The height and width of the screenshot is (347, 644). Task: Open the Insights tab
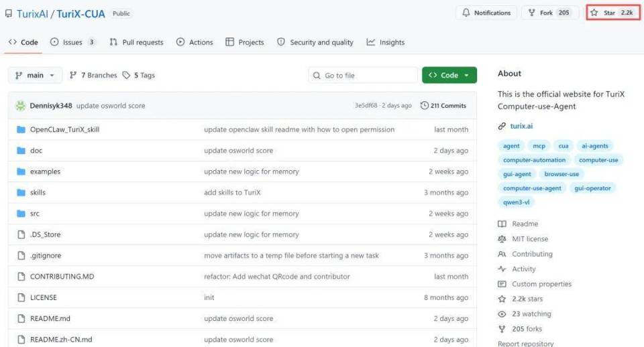385,42
